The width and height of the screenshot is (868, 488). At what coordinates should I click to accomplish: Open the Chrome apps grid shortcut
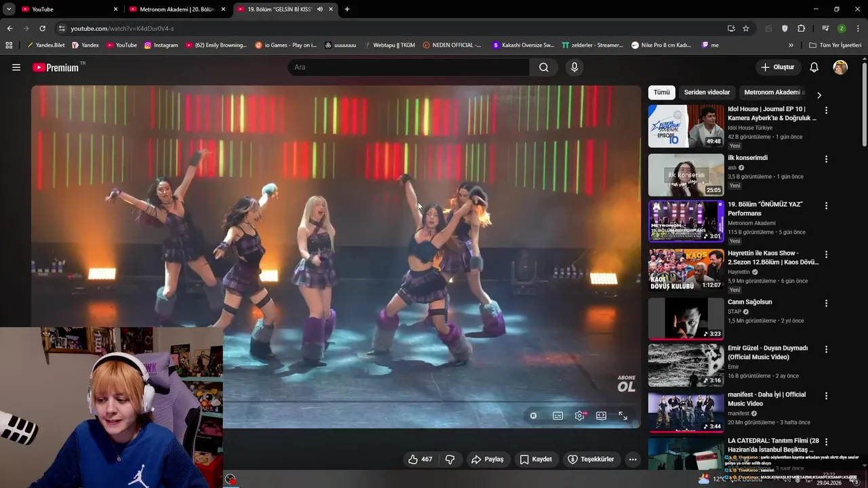9,45
